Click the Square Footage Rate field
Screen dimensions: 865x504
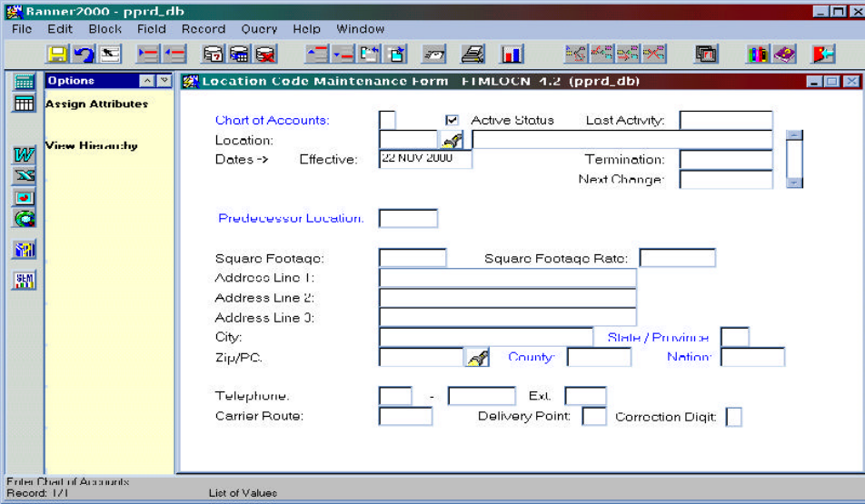[678, 258]
